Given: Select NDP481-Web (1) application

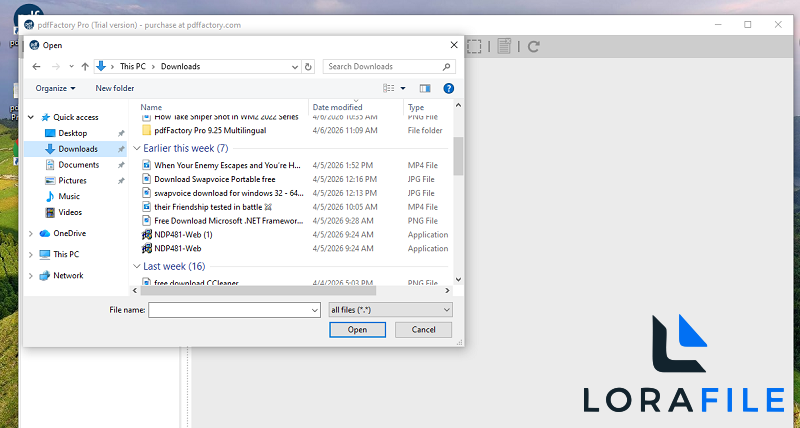Looking at the screenshot, I should (183, 235).
